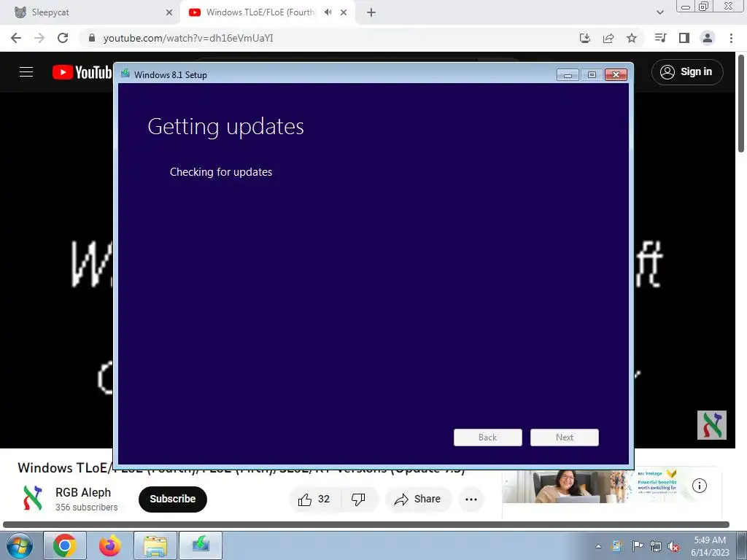
Task: Minimize the Windows 8.1 Setup window
Action: point(568,75)
